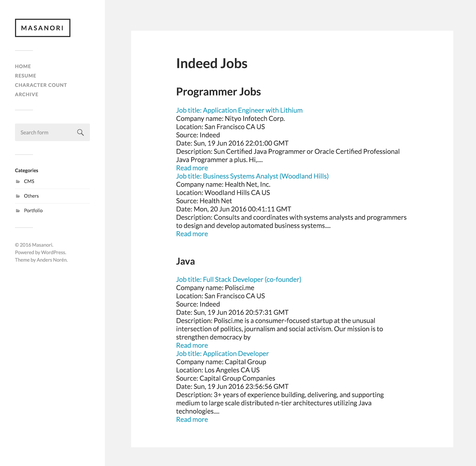
Task: Go to the Resume page
Action: [25, 76]
